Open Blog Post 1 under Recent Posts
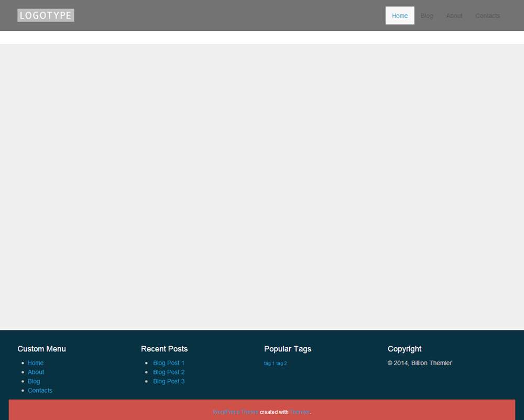The width and height of the screenshot is (524, 420). pos(168,363)
